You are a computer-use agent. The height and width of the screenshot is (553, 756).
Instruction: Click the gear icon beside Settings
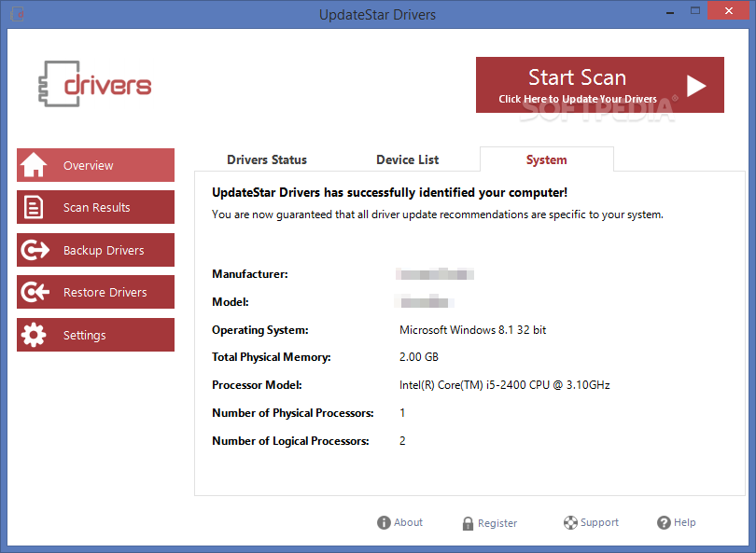(34, 335)
